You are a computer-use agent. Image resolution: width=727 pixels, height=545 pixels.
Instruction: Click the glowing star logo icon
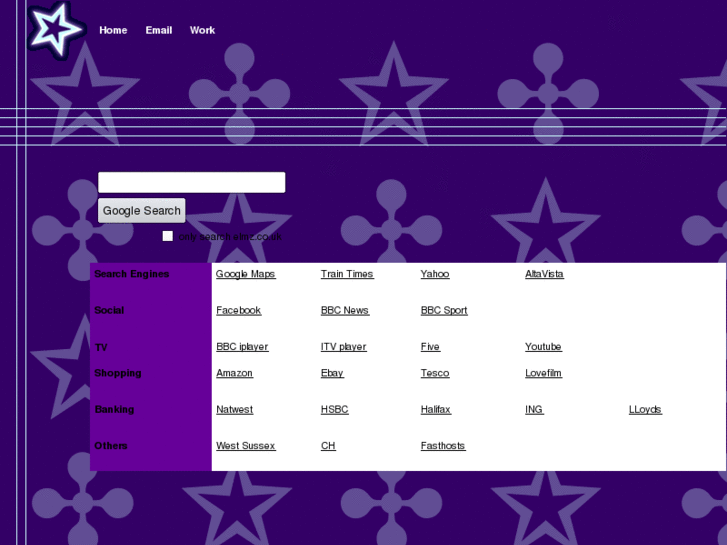[56, 30]
